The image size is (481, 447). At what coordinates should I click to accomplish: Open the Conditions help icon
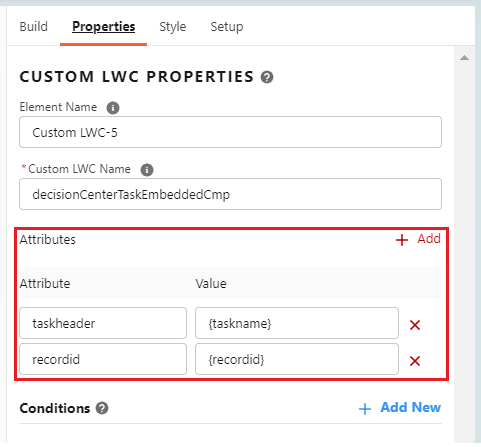click(x=102, y=408)
